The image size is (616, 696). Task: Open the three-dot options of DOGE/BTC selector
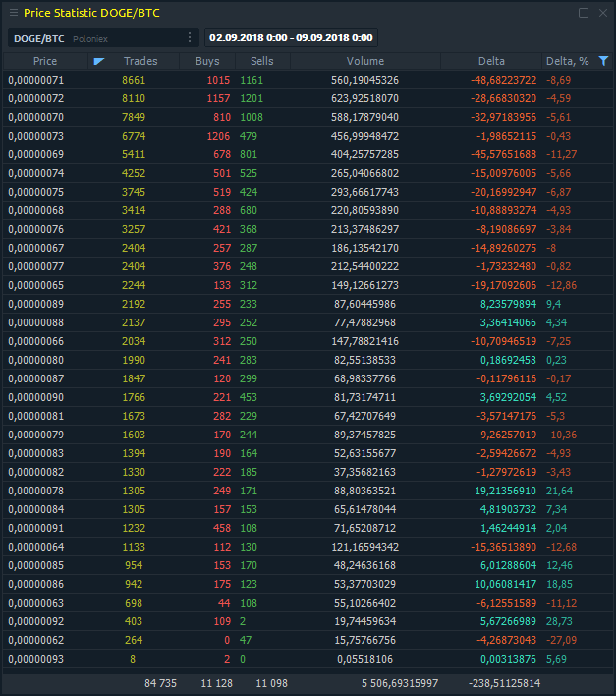[190, 37]
